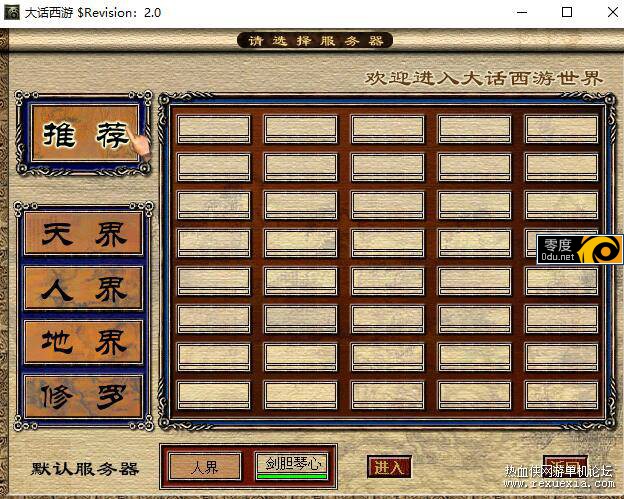Pick the top-right empty server slot
Screen dimensions: 624x499
click(x=561, y=129)
